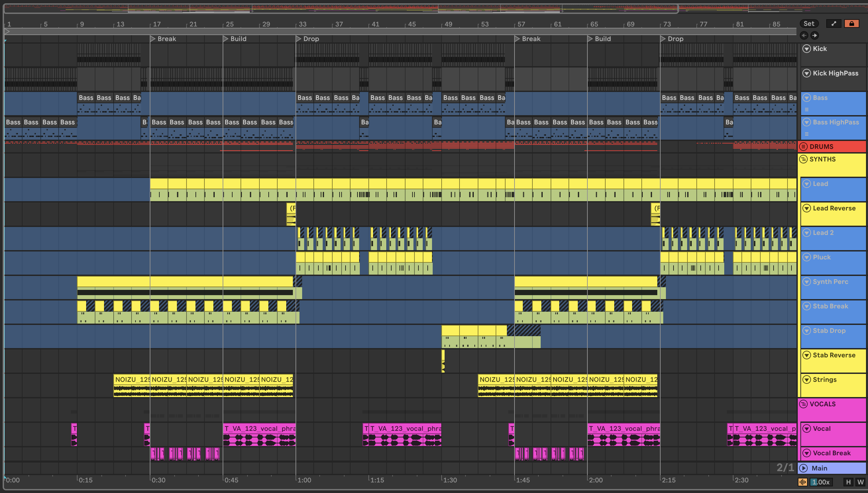The width and height of the screenshot is (868, 493).
Task: Collapse the SYNTHS group fold icon
Action: point(803,159)
